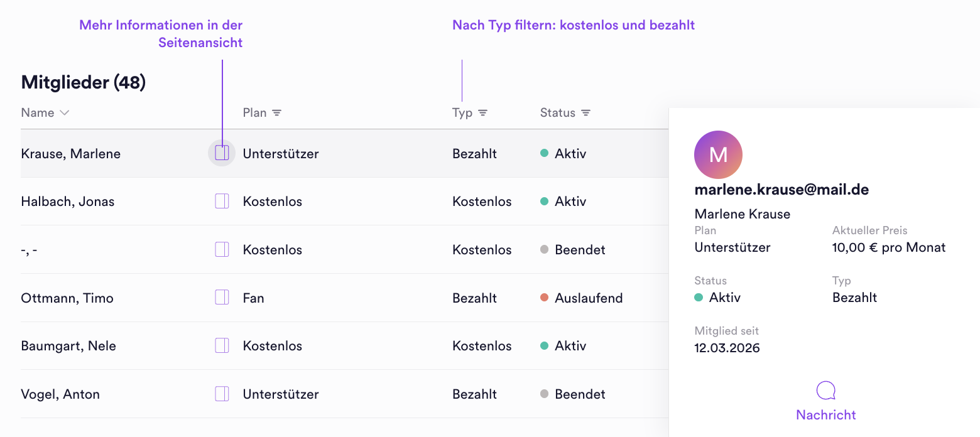Open side view icon for unnamed member row

pos(222,249)
